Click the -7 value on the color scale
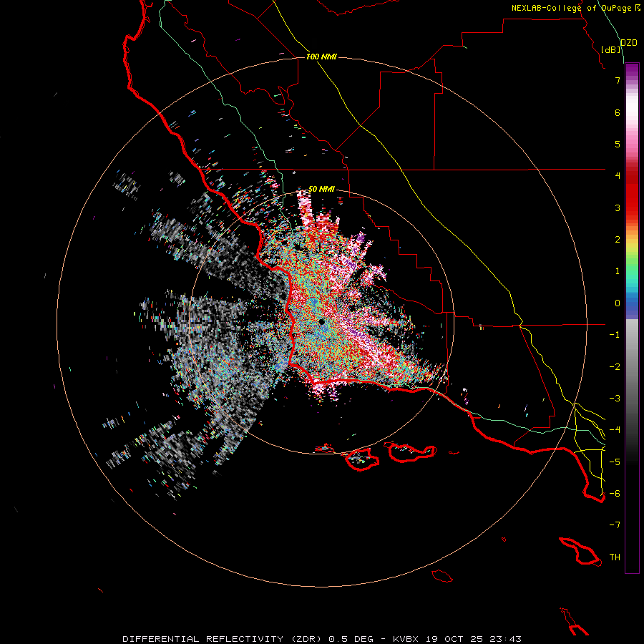The image size is (644, 644). coord(615,525)
